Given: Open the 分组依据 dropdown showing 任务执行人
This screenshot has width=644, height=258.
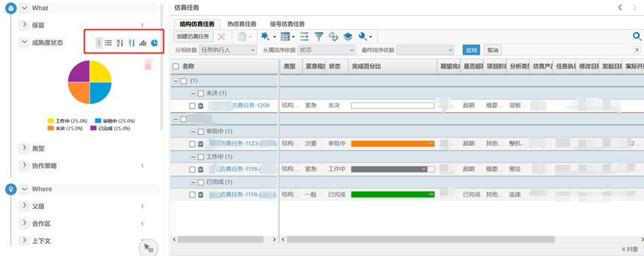Looking at the screenshot, I should pos(228,50).
